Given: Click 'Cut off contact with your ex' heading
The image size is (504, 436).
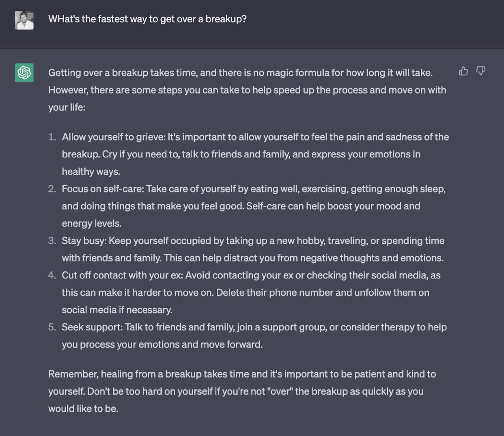Looking at the screenshot, I should pos(123,275).
